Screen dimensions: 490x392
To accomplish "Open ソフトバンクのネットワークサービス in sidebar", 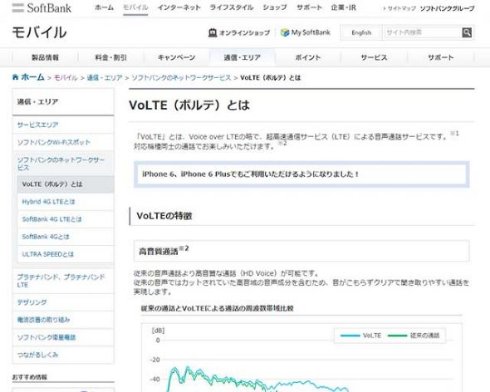I will tap(63, 163).
